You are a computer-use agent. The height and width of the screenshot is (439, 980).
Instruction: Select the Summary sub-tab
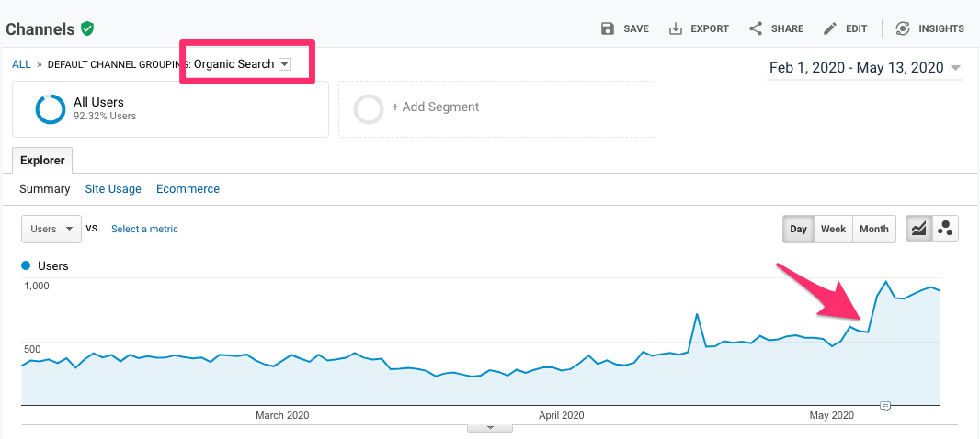44,188
